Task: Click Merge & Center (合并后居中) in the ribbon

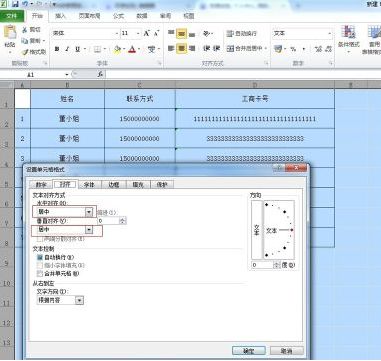Action: click(245, 49)
